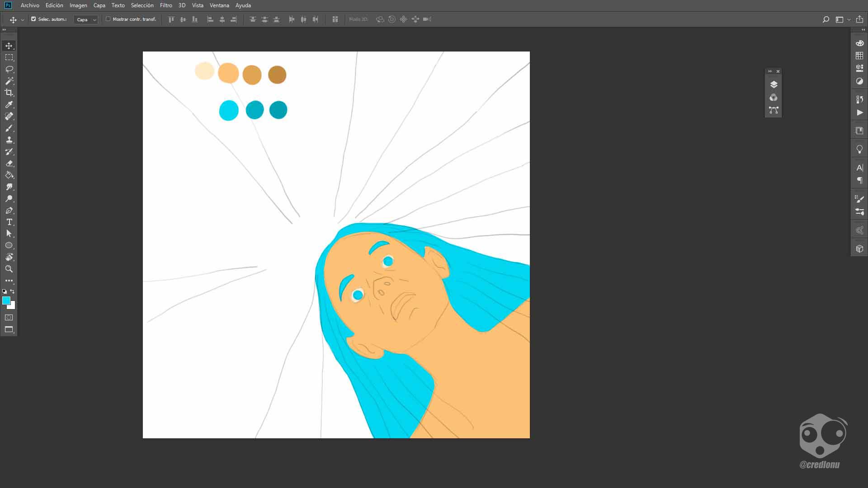Screen dimensions: 868x488
Task: Toggle the Selec. autom. checkbox
Action: point(33,19)
